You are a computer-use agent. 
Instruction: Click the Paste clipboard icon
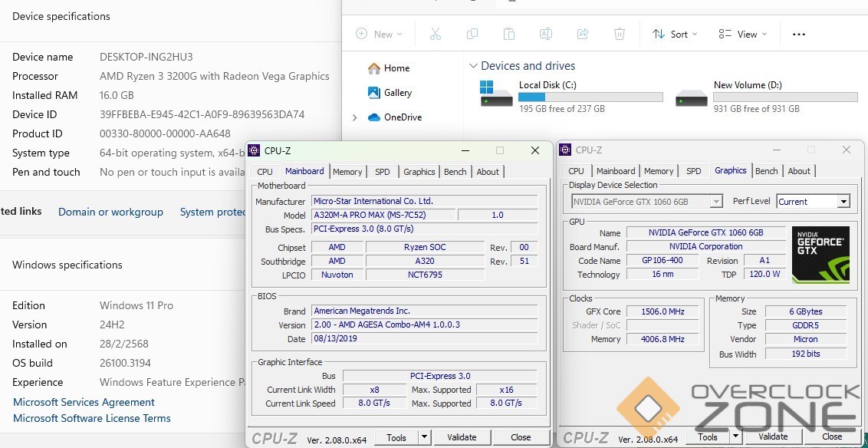(509, 34)
